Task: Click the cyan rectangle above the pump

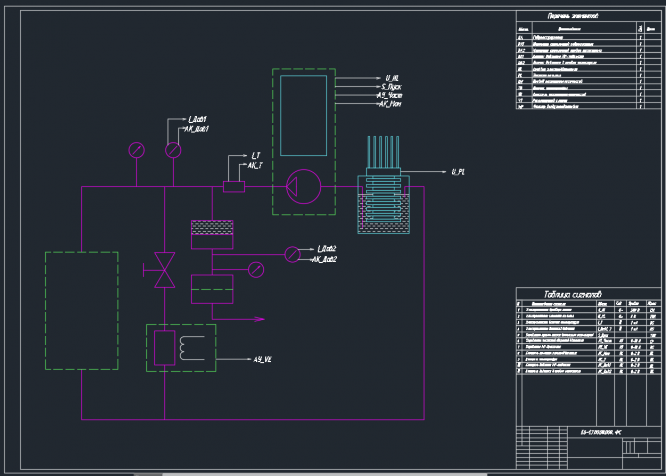Action: 302,115
